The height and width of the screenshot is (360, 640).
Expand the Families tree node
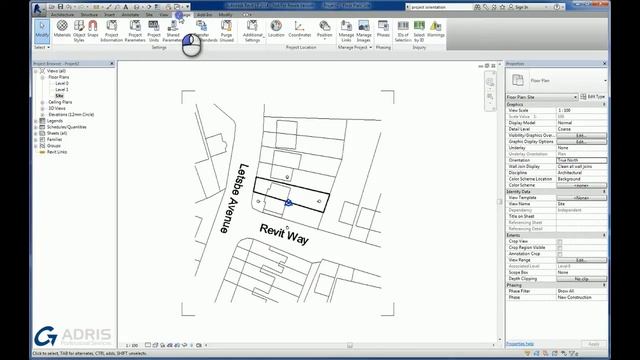pyautogui.click(x=36, y=140)
